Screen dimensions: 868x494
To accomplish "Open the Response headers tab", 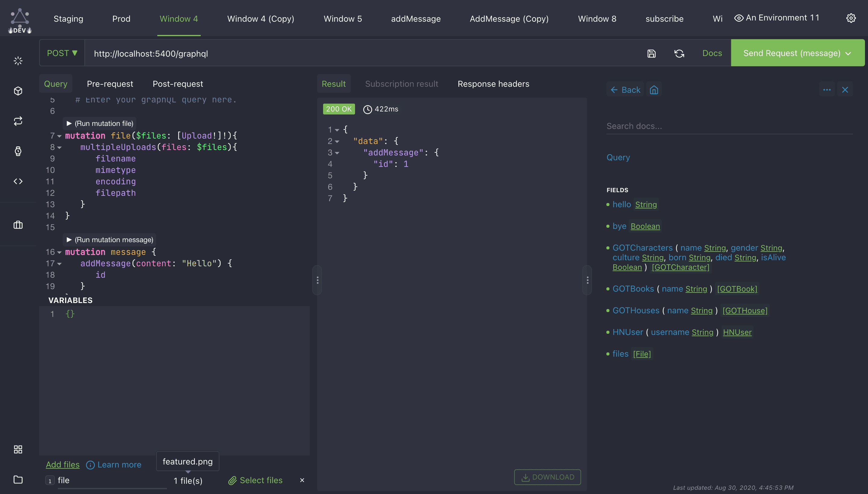I will coord(493,83).
